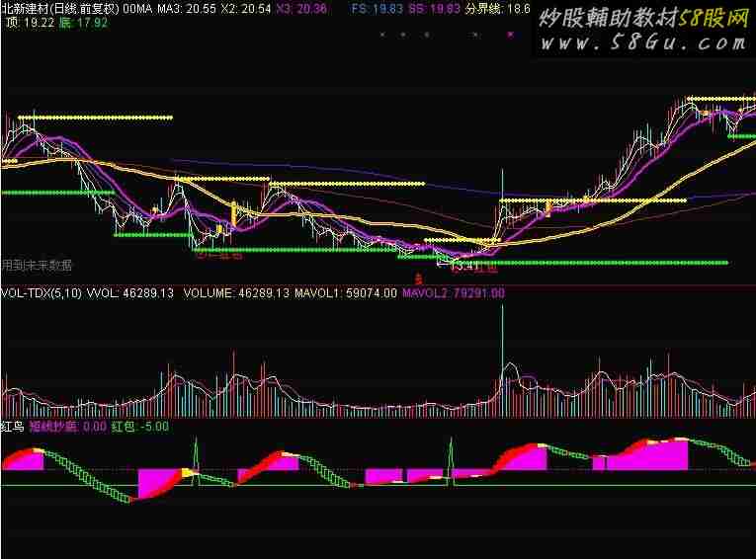Click the blue FS: 19.83 label
756x559 pixels.
click(378, 9)
